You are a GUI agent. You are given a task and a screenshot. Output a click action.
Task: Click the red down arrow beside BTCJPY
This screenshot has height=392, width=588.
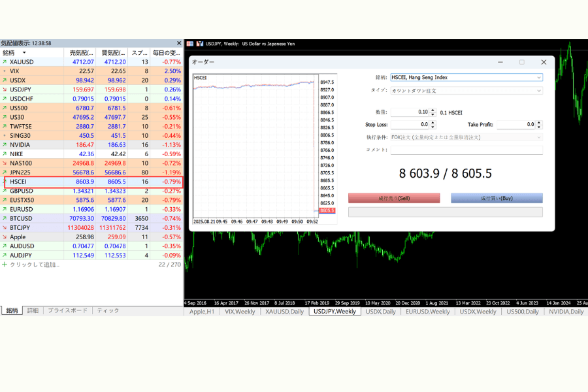tap(5, 227)
